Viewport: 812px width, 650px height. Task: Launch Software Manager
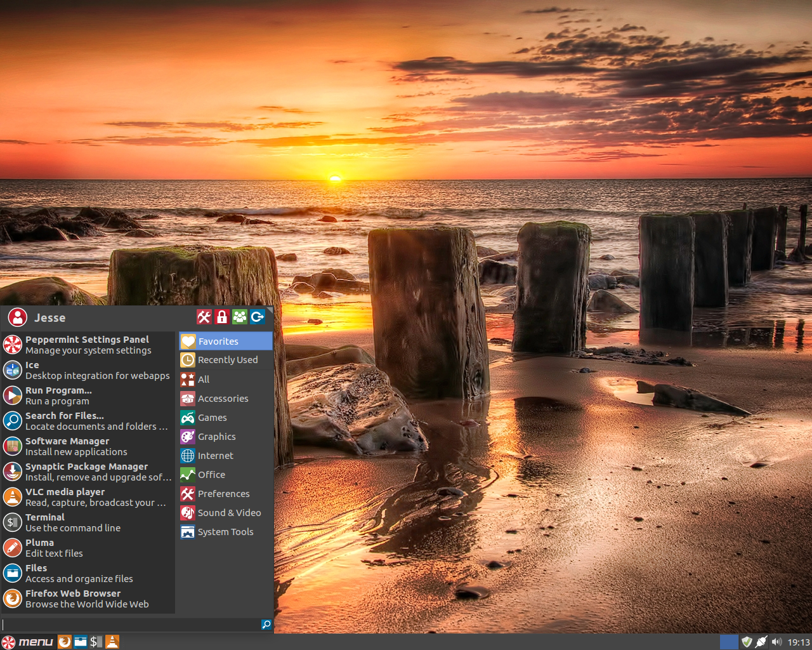pyautogui.click(x=88, y=446)
